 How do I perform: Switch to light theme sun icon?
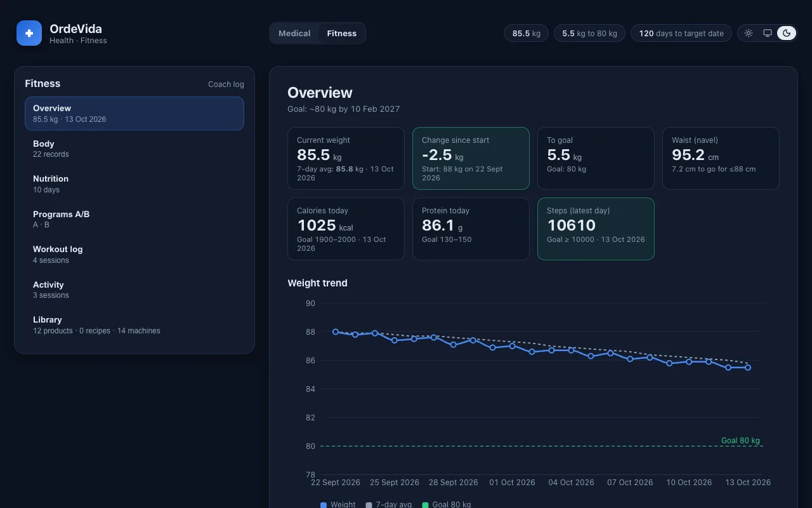[x=749, y=33]
